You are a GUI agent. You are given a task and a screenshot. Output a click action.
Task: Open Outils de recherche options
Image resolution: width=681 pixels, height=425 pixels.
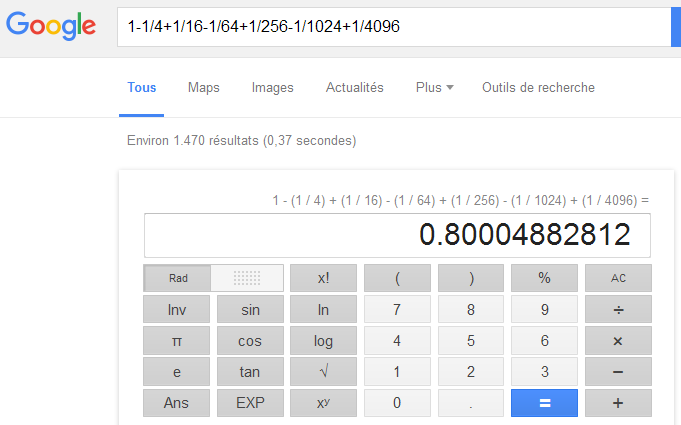pyautogui.click(x=538, y=88)
